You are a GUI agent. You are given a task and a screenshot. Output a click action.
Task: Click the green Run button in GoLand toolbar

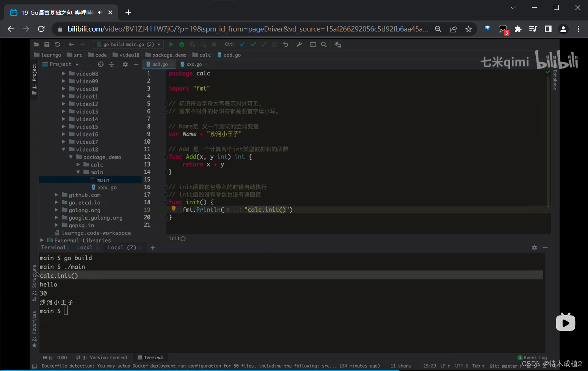pyautogui.click(x=171, y=44)
